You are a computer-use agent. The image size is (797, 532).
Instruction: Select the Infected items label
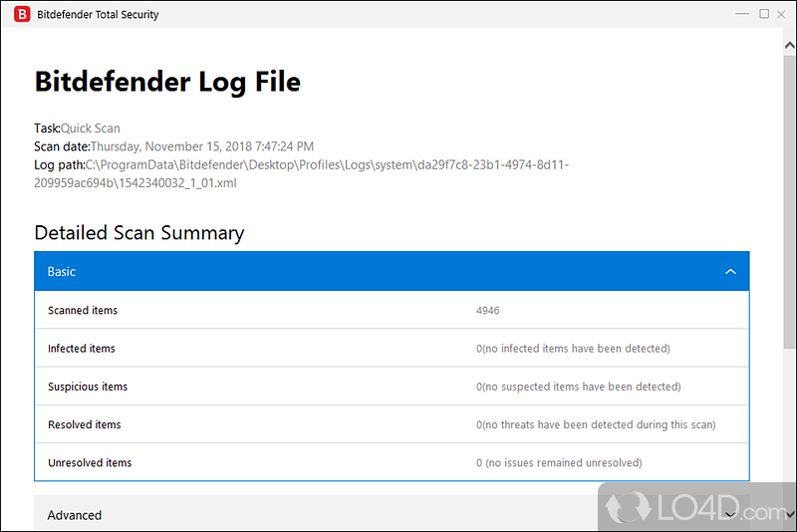(x=82, y=348)
